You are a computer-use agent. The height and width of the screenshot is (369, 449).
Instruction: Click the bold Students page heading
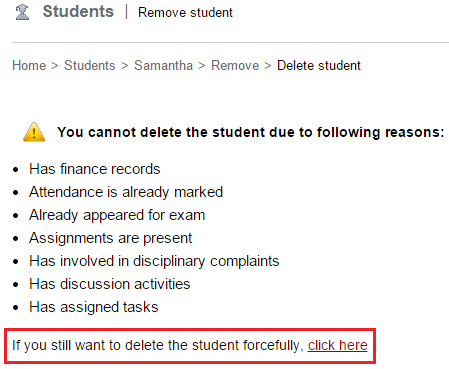tap(78, 11)
